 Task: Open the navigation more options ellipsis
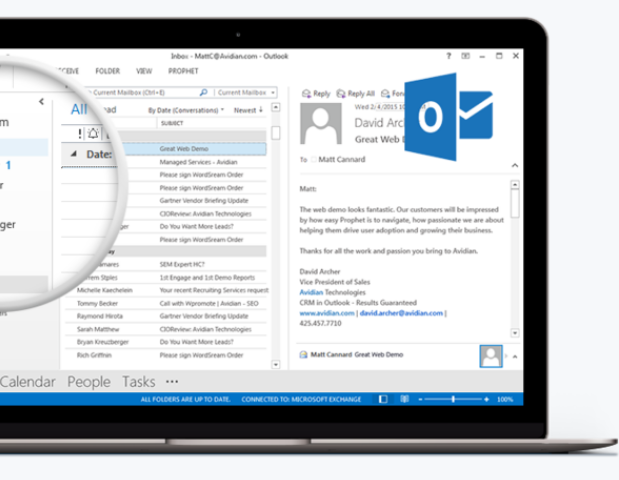tap(172, 381)
